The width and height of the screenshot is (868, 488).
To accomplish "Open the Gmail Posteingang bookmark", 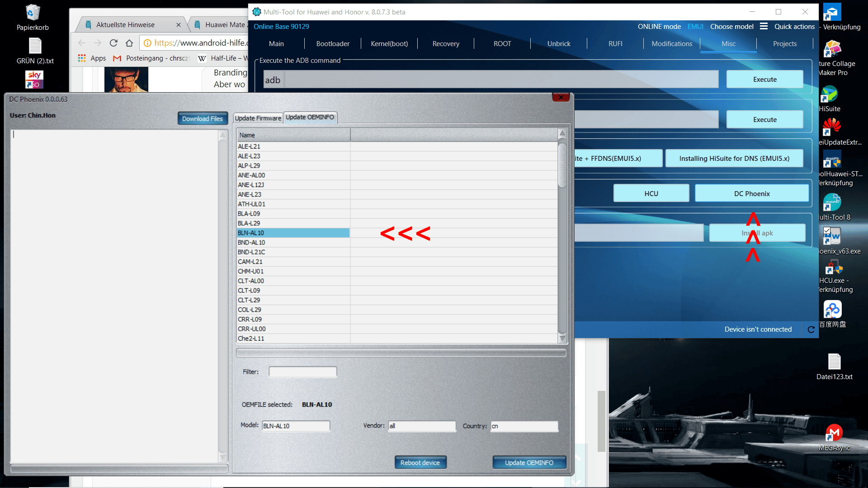I will pyautogui.click(x=151, y=58).
